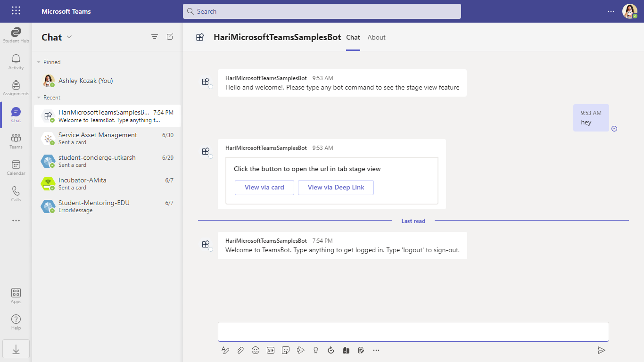The height and width of the screenshot is (362, 644).
Task: Open the Ashley Kozak (You) pinned chat
Action: click(107, 81)
